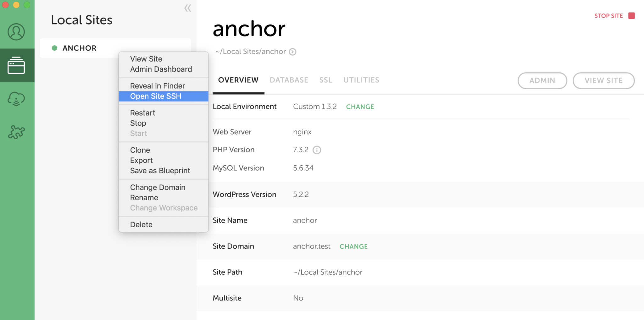Switch to the UTILITIES tab
This screenshot has width=644, height=320.
coord(361,80)
